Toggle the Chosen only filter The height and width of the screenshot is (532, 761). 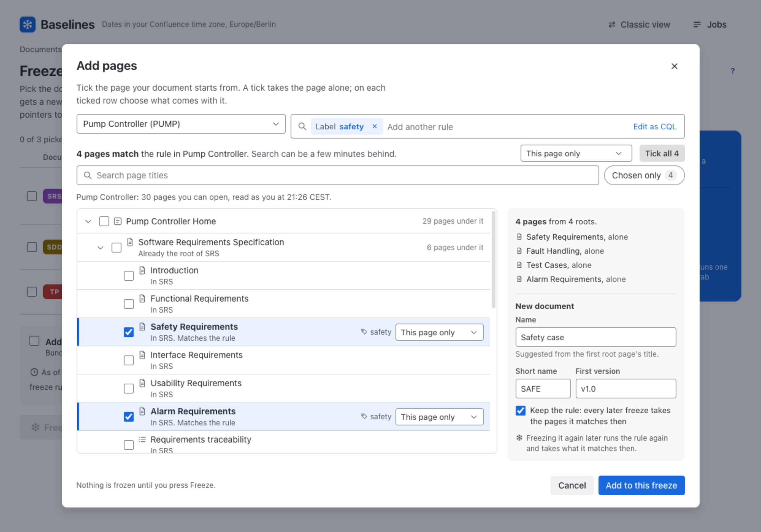click(x=644, y=175)
